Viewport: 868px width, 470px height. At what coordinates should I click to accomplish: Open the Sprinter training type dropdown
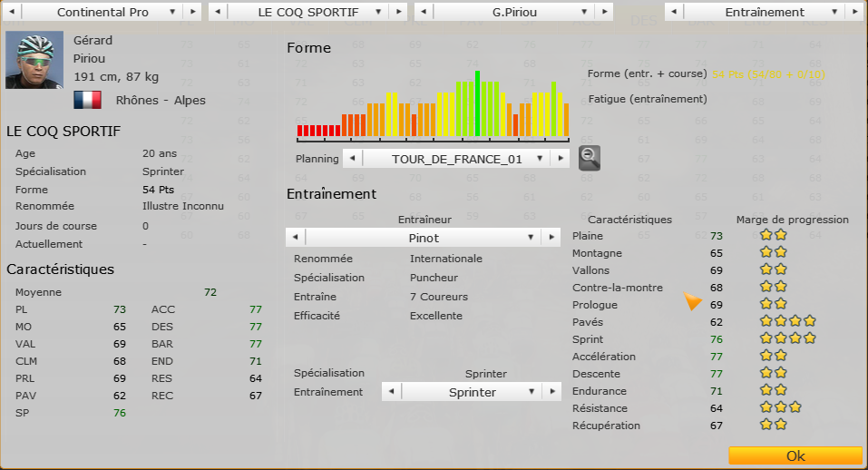[x=472, y=392]
